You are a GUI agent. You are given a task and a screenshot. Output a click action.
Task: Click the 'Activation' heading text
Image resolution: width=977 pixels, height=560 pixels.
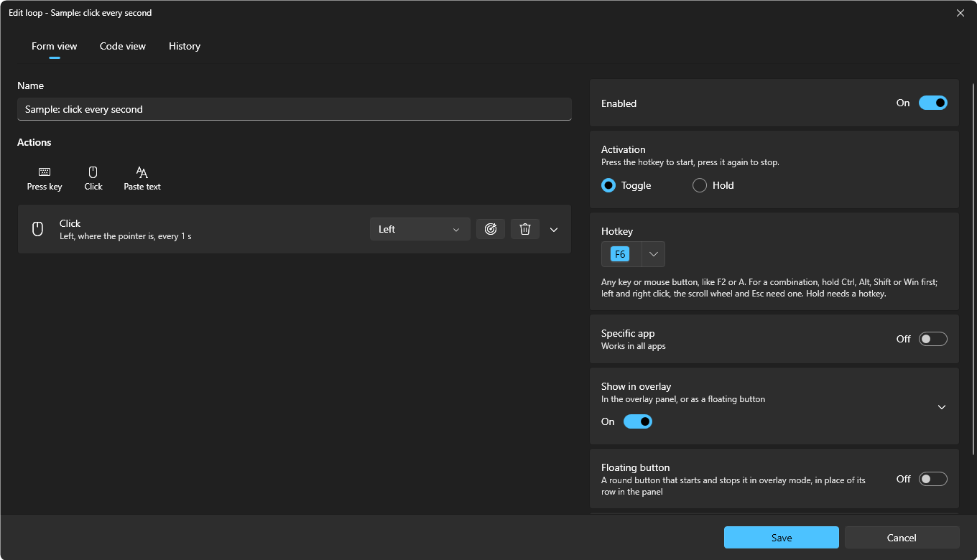point(624,149)
